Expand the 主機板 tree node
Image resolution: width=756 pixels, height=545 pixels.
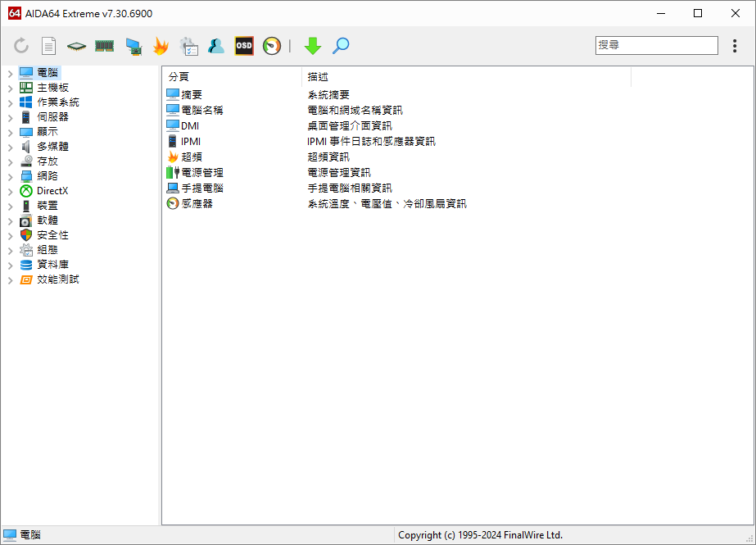click(x=10, y=89)
